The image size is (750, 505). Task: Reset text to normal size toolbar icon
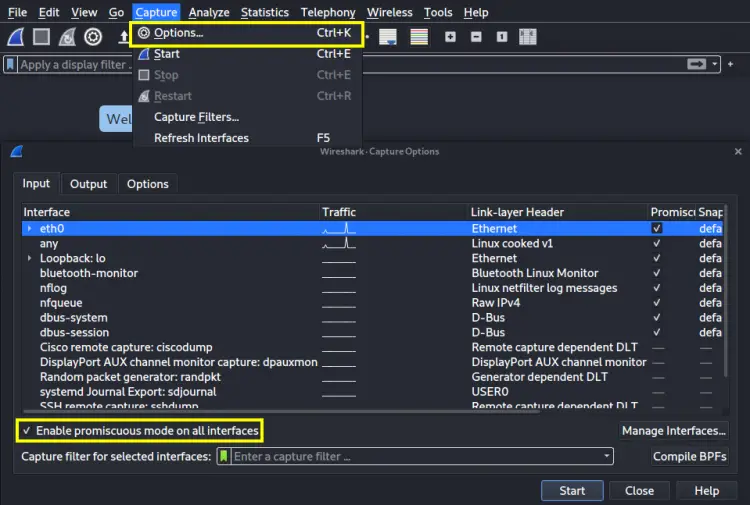click(502, 37)
